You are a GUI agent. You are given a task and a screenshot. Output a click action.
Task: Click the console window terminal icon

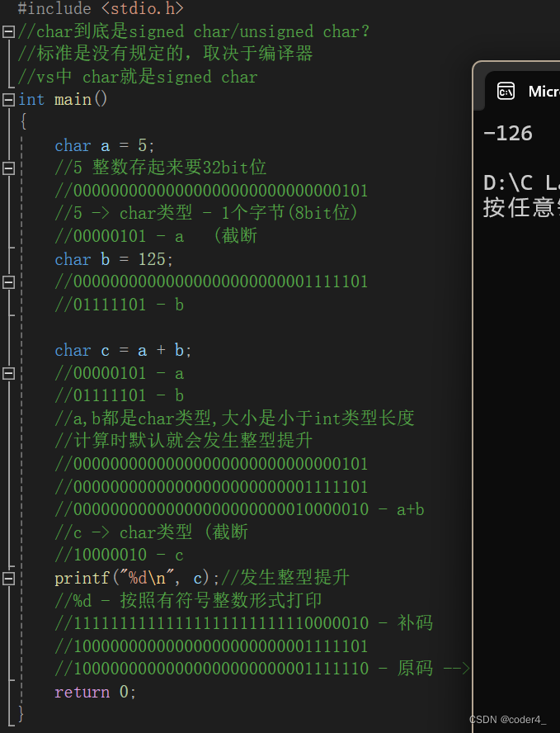point(506,91)
